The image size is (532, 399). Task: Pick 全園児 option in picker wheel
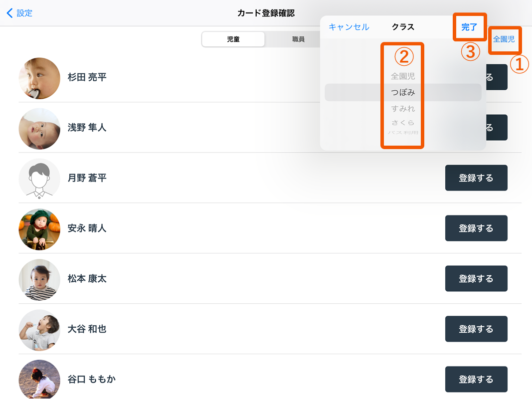pos(403,76)
